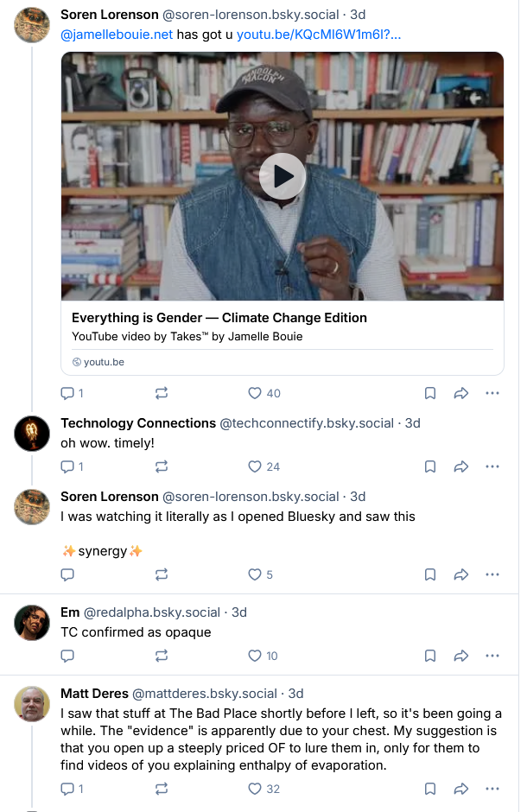527x812 pixels.
Task: Open the "Everything is Gender" link card title
Action: click(x=219, y=318)
